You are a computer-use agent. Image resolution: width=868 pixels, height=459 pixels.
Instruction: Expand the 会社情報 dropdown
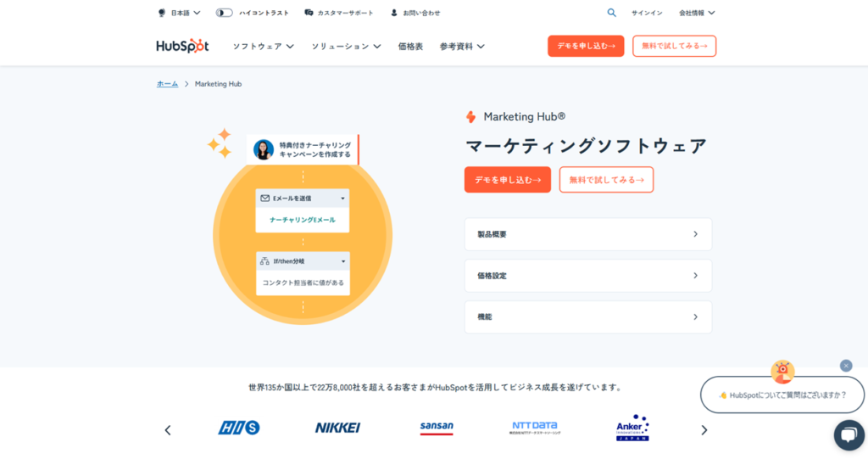(697, 13)
